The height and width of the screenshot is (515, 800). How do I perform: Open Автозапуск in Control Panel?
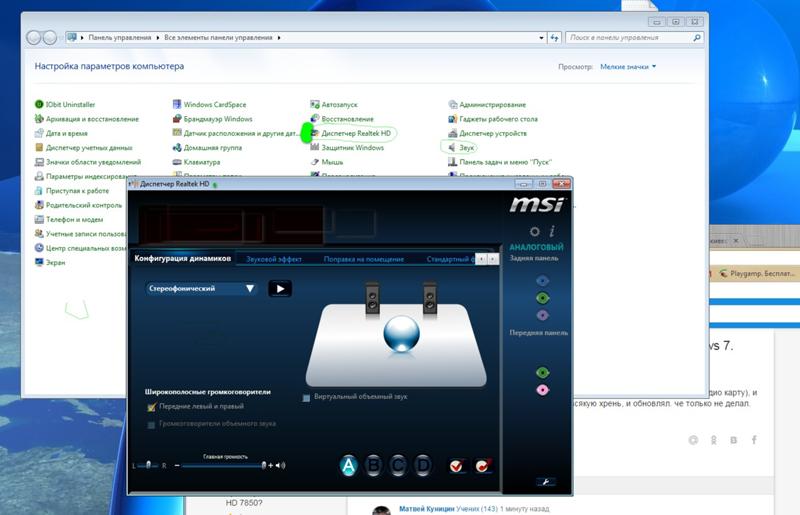tap(334, 104)
